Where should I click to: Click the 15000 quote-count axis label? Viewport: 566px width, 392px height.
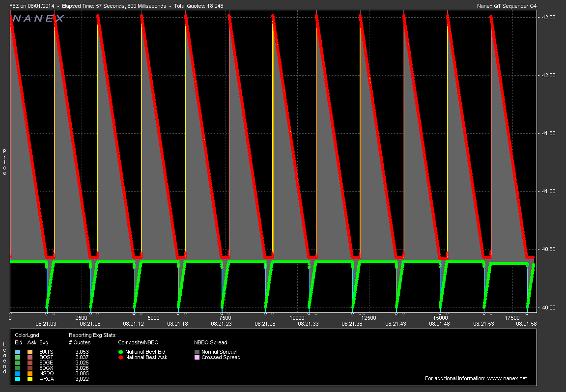[x=440, y=318]
